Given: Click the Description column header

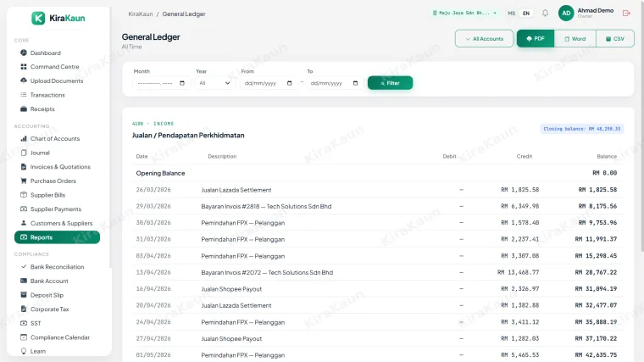Looking at the screenshot, I should point(222,156).
